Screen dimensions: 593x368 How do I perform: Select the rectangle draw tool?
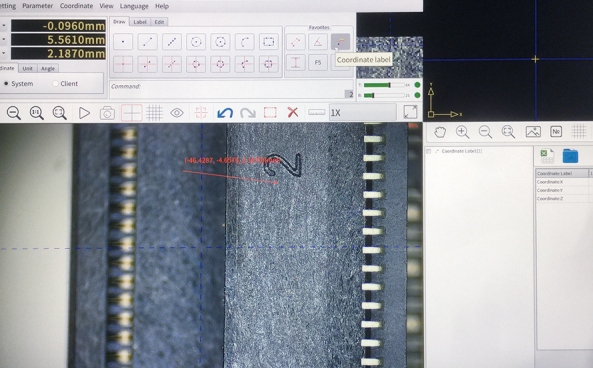269,42
